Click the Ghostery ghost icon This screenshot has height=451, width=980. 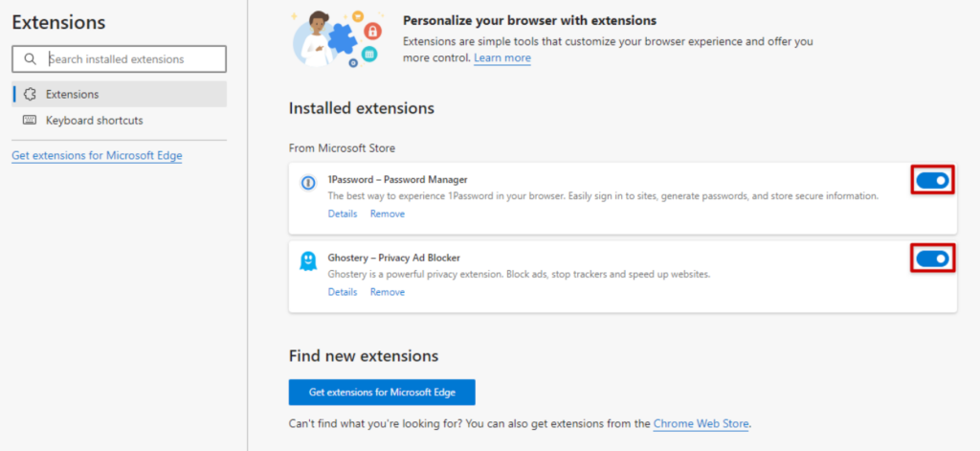(x=308, y=261)
